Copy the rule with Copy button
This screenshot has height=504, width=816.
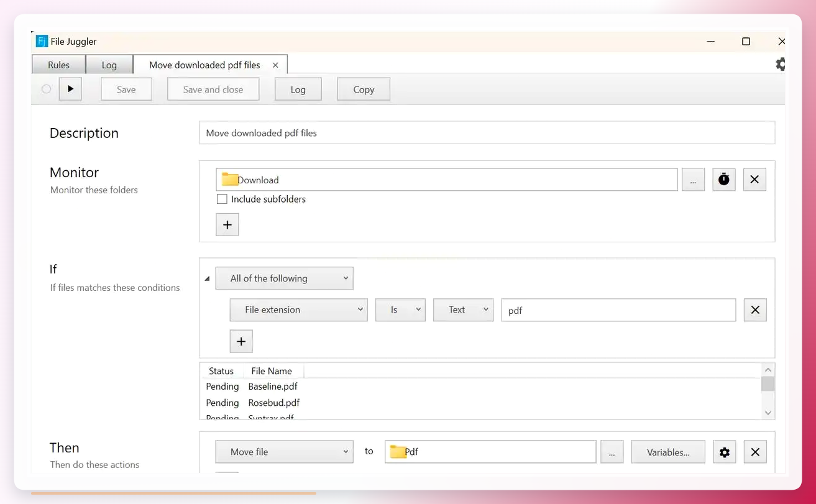(364, 89)
